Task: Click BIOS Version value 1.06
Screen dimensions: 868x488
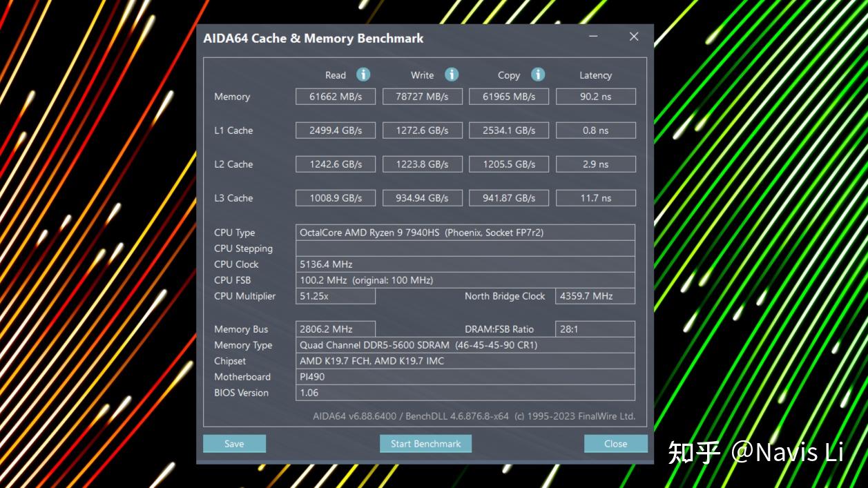Action: 465,393
